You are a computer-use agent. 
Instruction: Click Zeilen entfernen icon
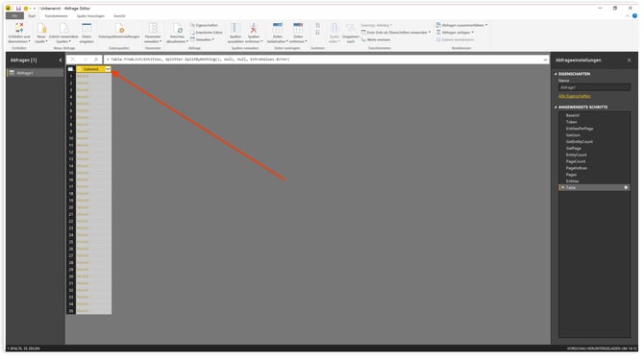(x=298, y=28)
